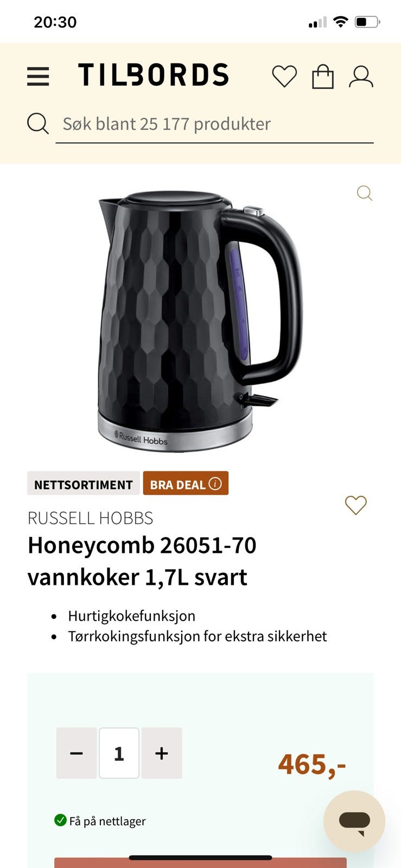The height and width of the screenshot is (868, 401).
Task: Open the user account profile
Action: tap(361, 76)
